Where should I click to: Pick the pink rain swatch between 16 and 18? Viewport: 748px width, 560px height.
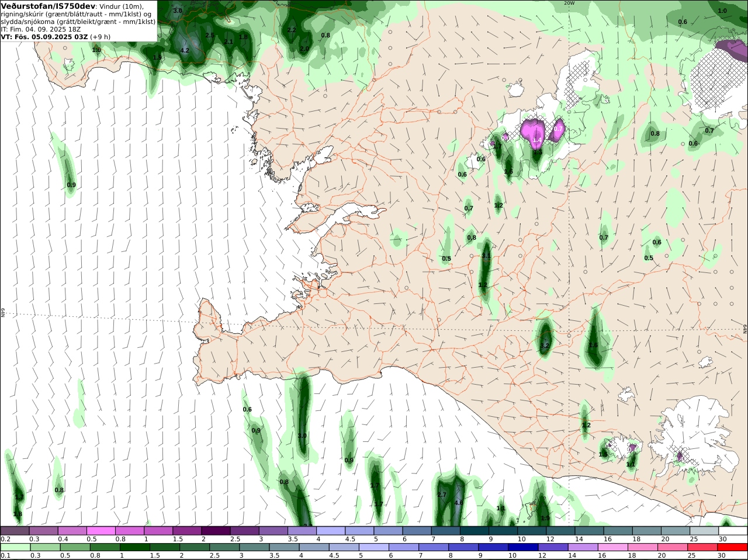coord(614,547)
